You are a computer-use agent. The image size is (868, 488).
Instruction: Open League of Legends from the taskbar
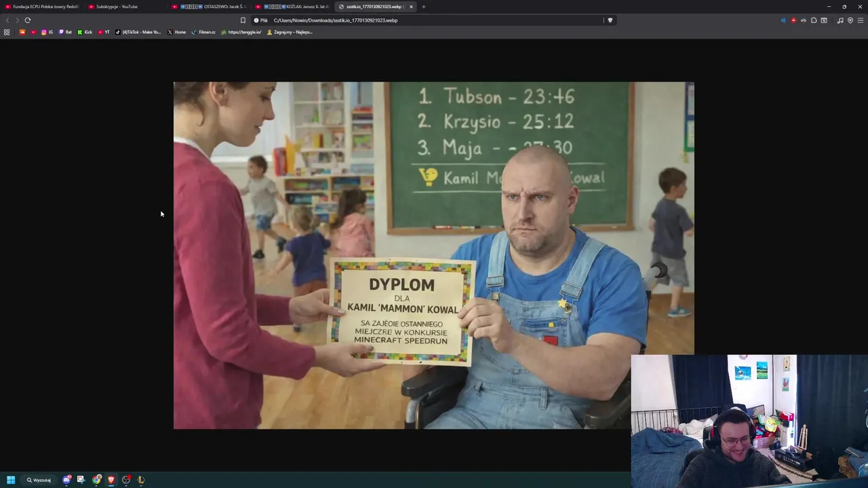point(141,480)
